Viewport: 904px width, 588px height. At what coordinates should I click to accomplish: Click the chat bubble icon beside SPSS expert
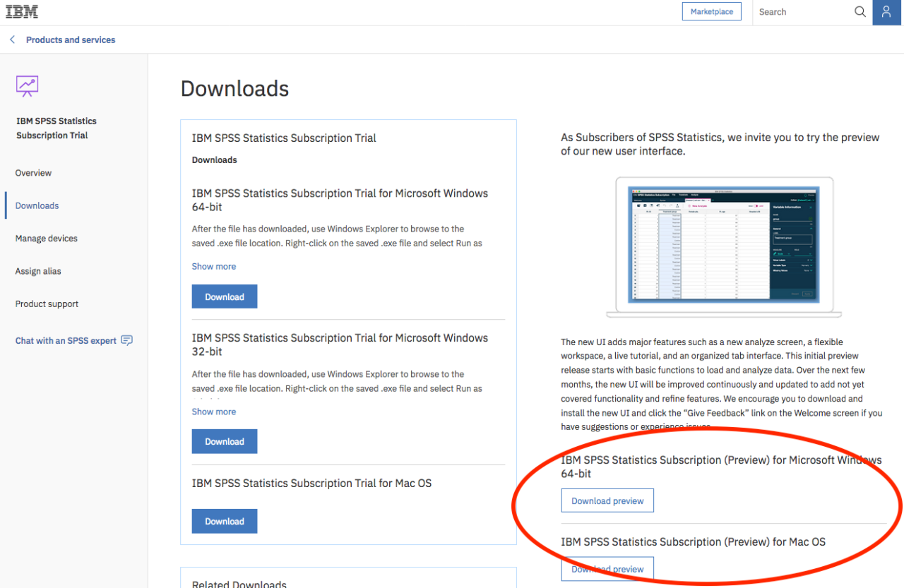point(126,340)
